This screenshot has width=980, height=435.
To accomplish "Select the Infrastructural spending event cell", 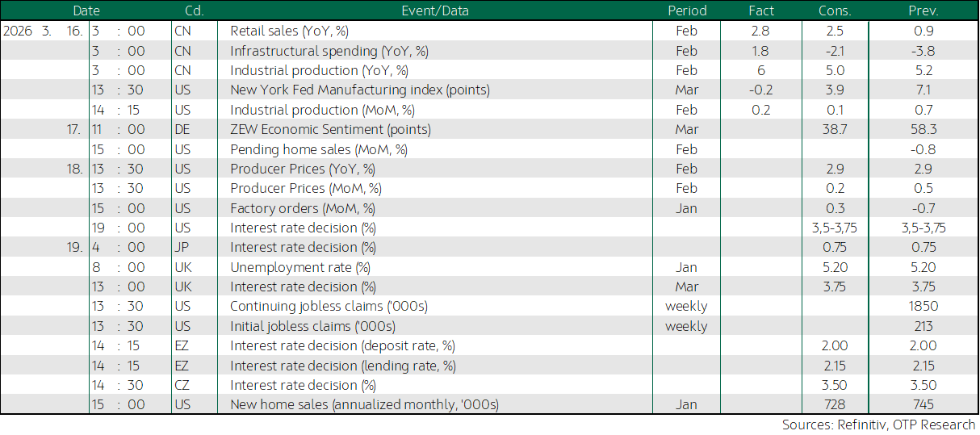I will pos(329,51).
